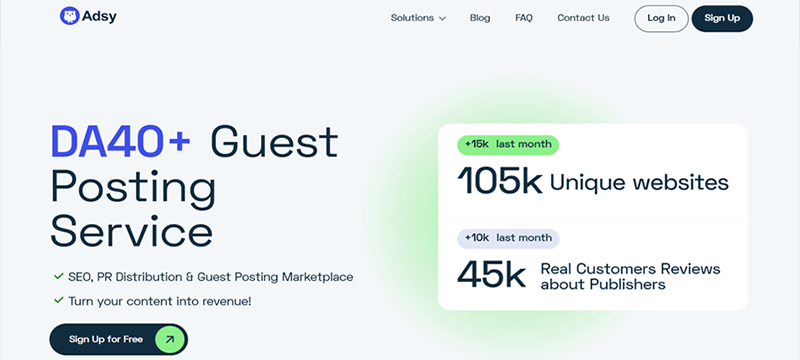Image resolution: width=800 pixels, height=360 pixels.
Task: Click the Solutions dropdown chevron
Action: (x=442, y=18)
